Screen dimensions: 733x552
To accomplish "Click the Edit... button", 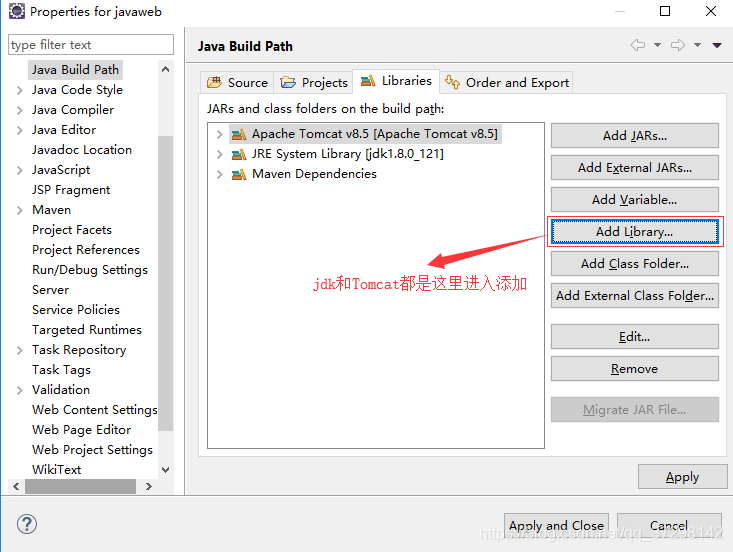I will point(634,337).
